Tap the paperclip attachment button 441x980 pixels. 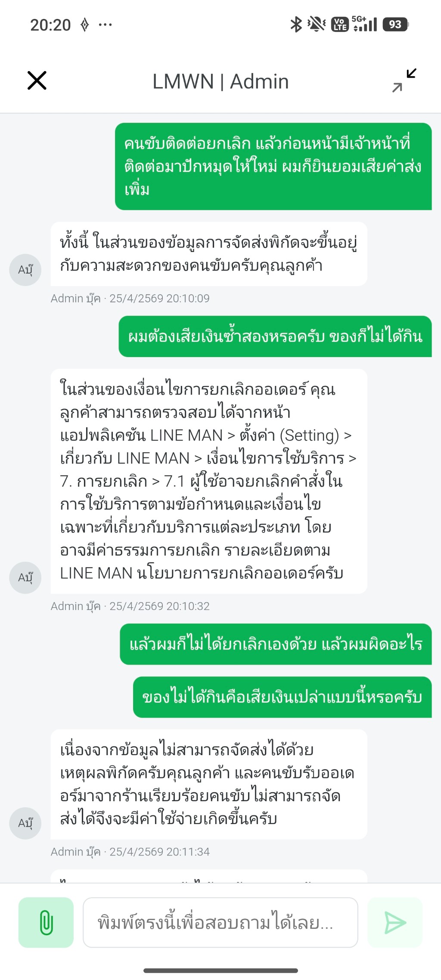click(x=46, y=922)
